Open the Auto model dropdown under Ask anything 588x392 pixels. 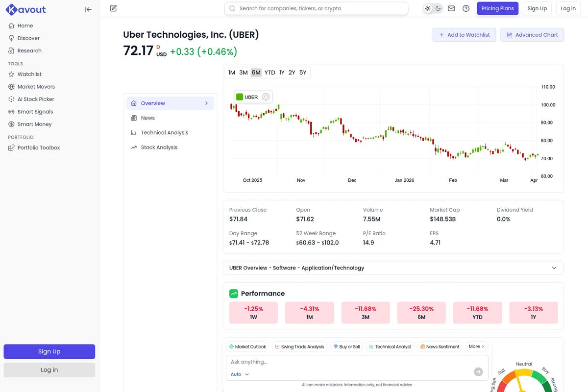(x=239, y=374)
